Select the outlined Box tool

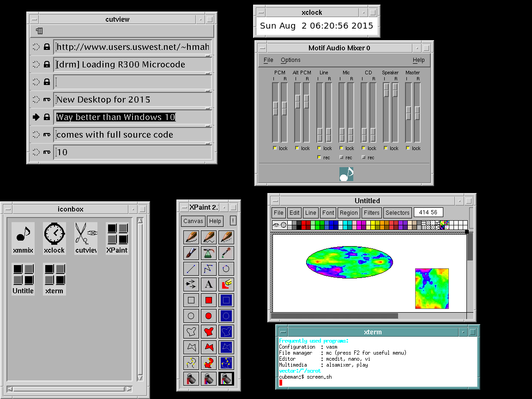(191, 300)
